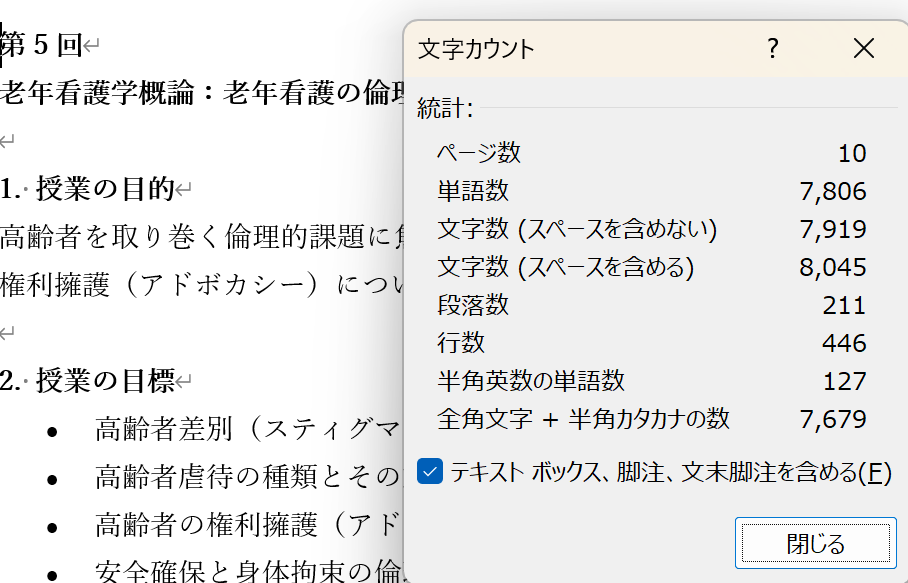908x583 pixels.
Task: Click the 全角文字 + 半角カタカナの数 row
Action: (583, 419)
